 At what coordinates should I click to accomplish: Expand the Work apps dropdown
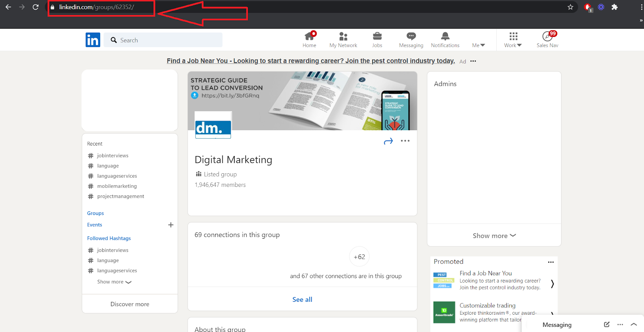click(513, 40)
